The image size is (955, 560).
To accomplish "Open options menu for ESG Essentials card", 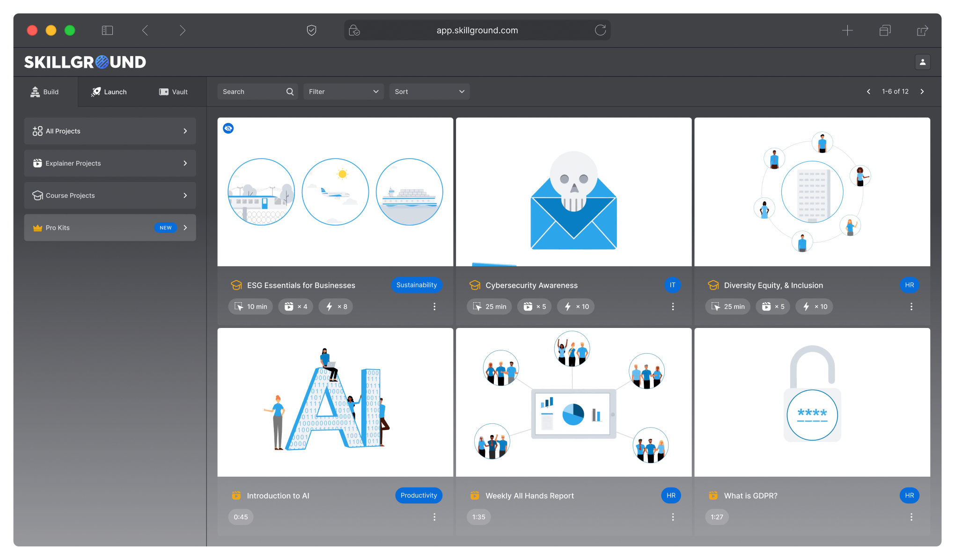I will pos(434,306).
